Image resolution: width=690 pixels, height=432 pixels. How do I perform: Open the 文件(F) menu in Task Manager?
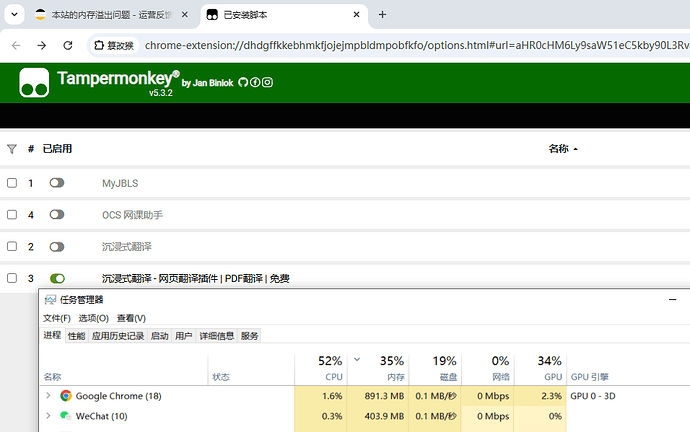(x=56, y=318)
